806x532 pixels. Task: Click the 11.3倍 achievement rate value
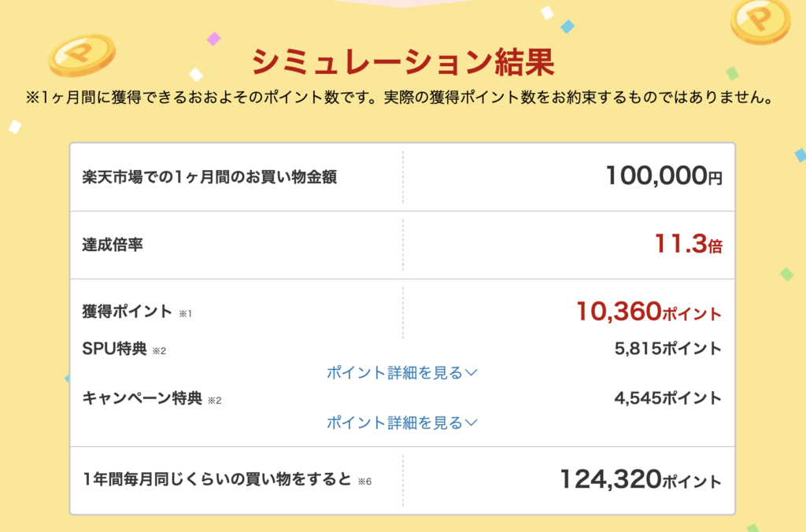pos(689,244)
